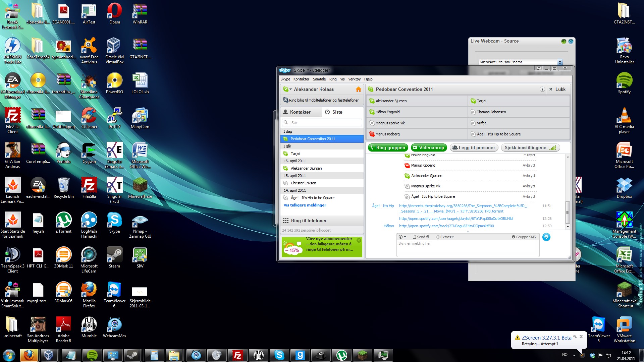Open the Ventrilo desktop icon
The image size is (644, 362).
(63, 153)
